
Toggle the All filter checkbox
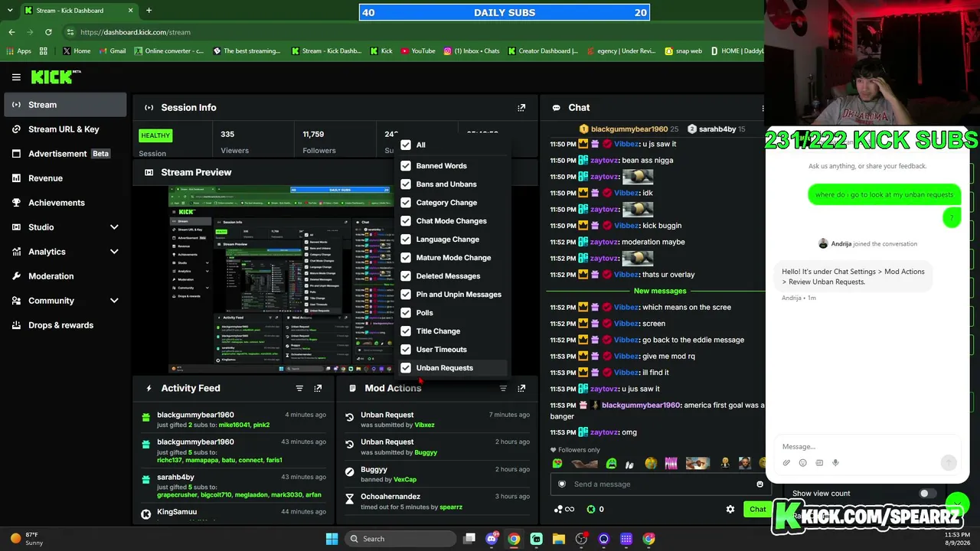coord(406,145)
